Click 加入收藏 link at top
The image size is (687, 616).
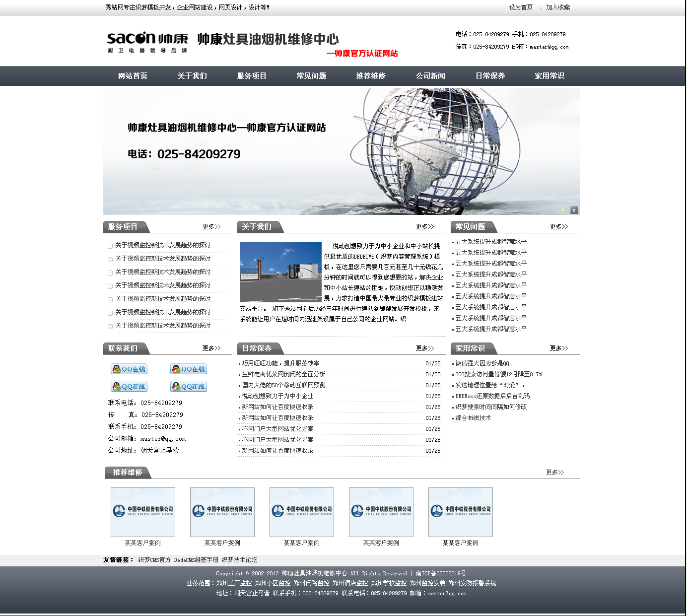(558, 7)
